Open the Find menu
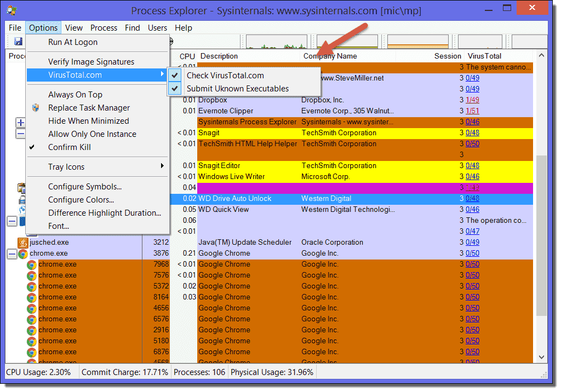561x392 pixels. point(133,28)
